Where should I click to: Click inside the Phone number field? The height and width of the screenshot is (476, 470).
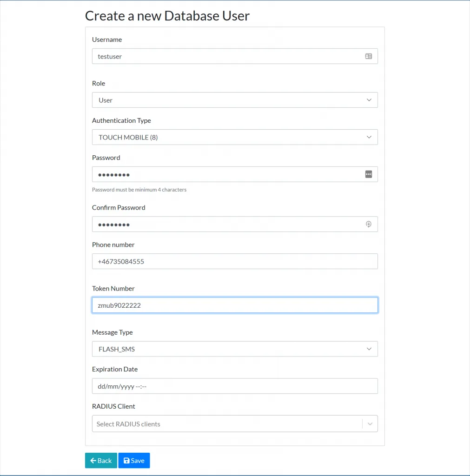pos(235,261)
